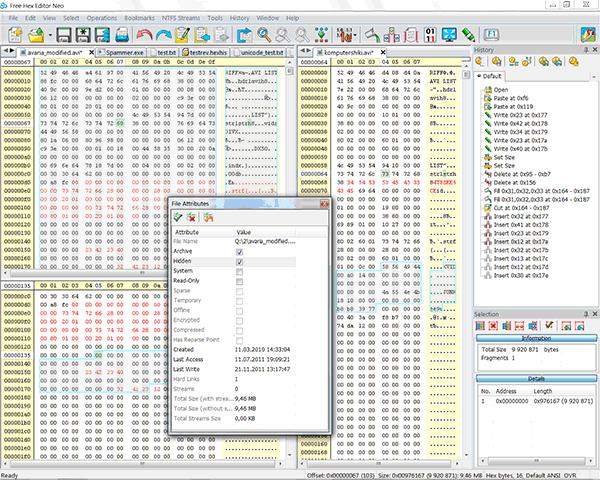
Task: Open the dropdown arrow beside Open folder icon
Action: (50, 35)
